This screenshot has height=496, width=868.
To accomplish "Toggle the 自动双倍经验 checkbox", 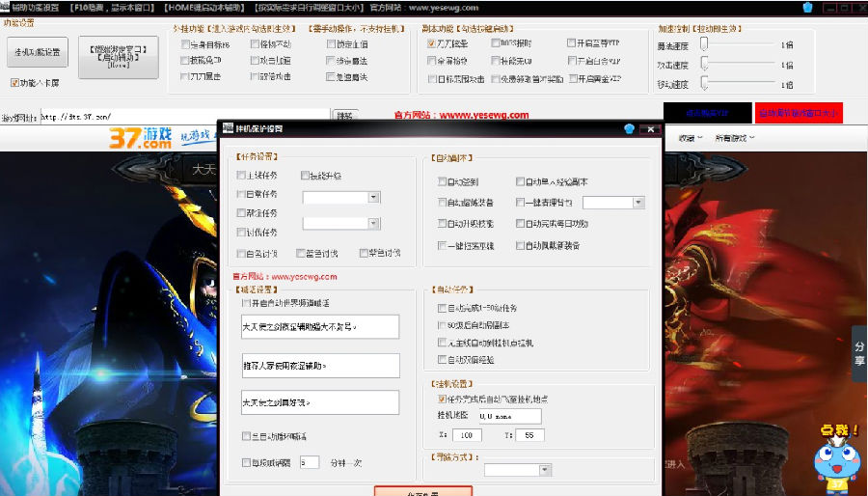I will pyautogui.click(x=442, y=359).
